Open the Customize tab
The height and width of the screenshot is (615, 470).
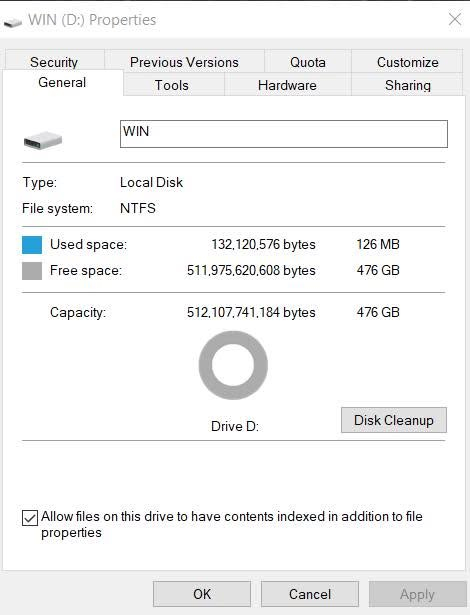pyautogui.click(x=408, y=62)
